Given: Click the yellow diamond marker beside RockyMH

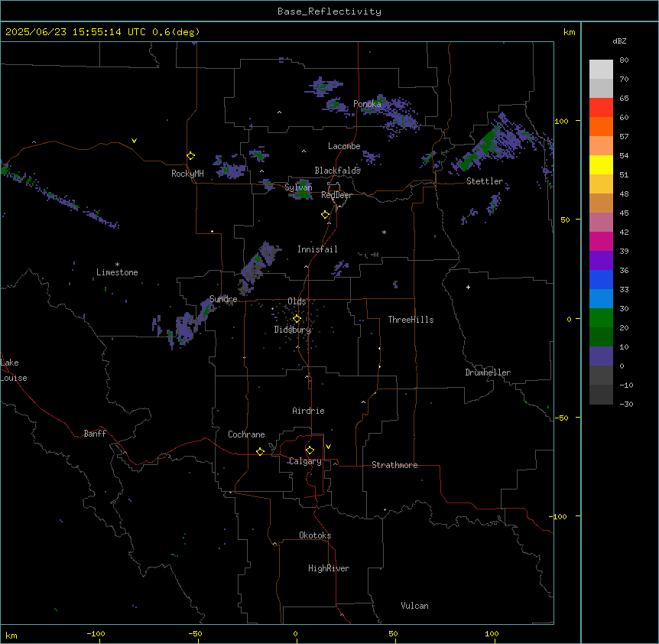Looking at the screenshot, I should [191, 156].
